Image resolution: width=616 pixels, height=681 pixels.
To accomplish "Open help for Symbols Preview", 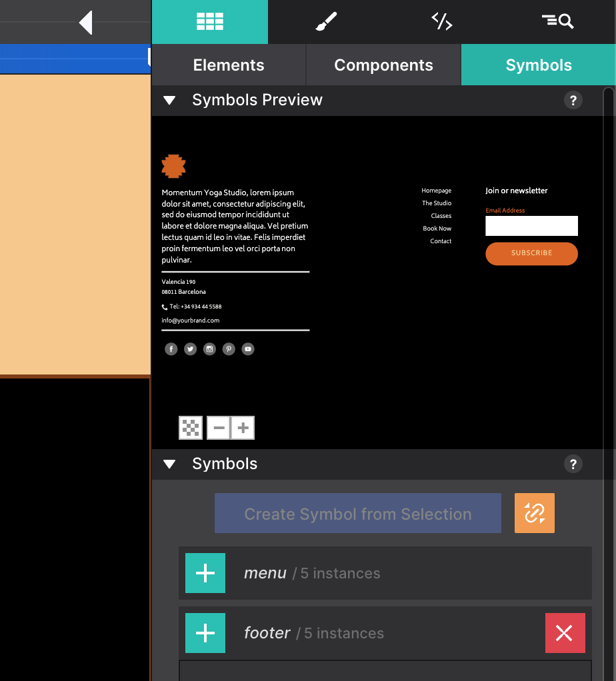I will (573, 101).
